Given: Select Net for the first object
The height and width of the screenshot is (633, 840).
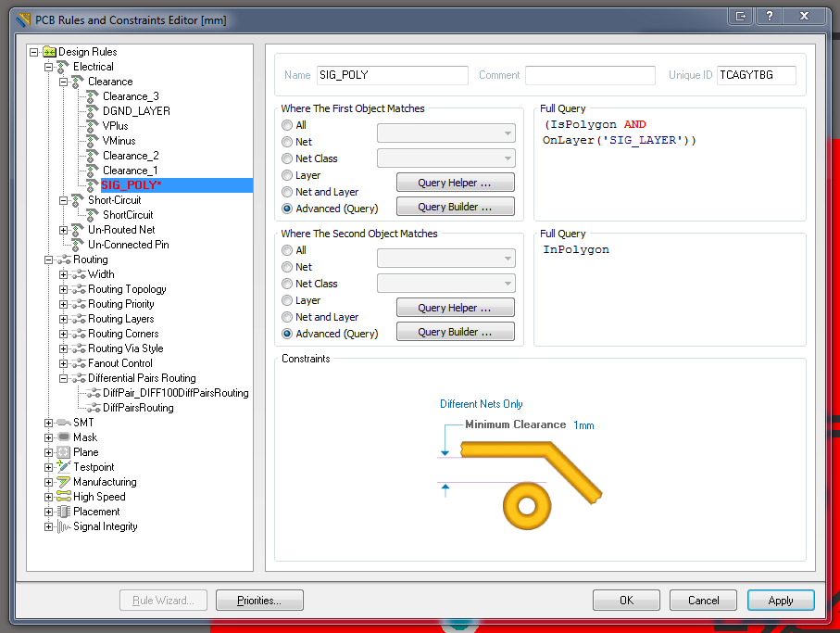Looking at the screenshot, I should 287,142.
